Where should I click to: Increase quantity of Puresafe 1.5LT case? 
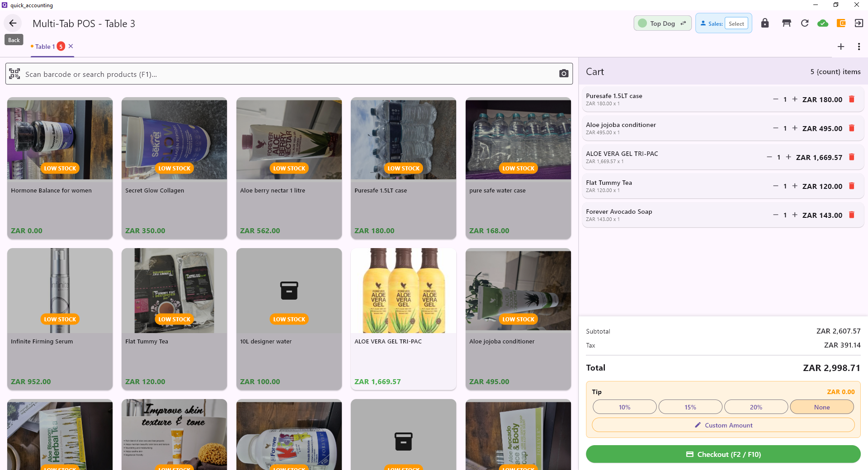795,99
